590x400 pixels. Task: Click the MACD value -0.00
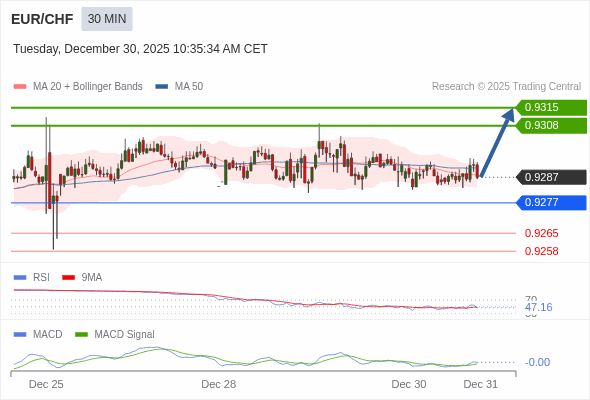click(537, 362)
